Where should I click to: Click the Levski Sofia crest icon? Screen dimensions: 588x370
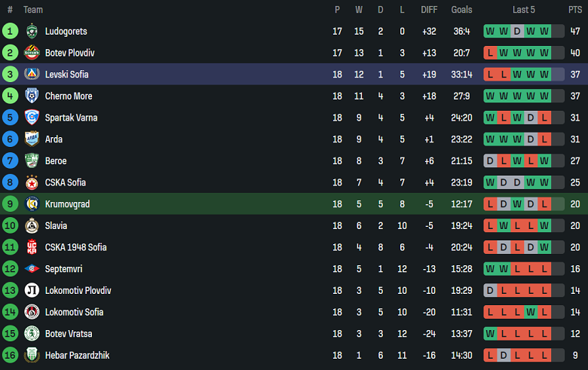coord(32,75)
